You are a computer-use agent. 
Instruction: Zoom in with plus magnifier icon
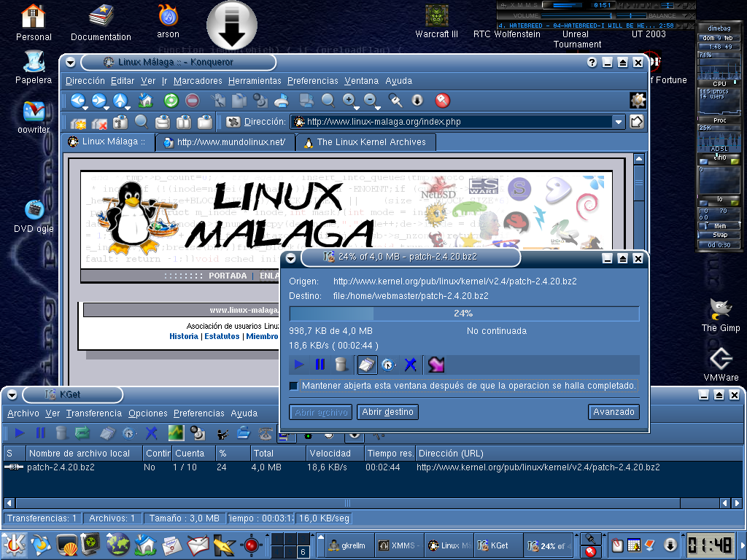click(x=349, y=101)
